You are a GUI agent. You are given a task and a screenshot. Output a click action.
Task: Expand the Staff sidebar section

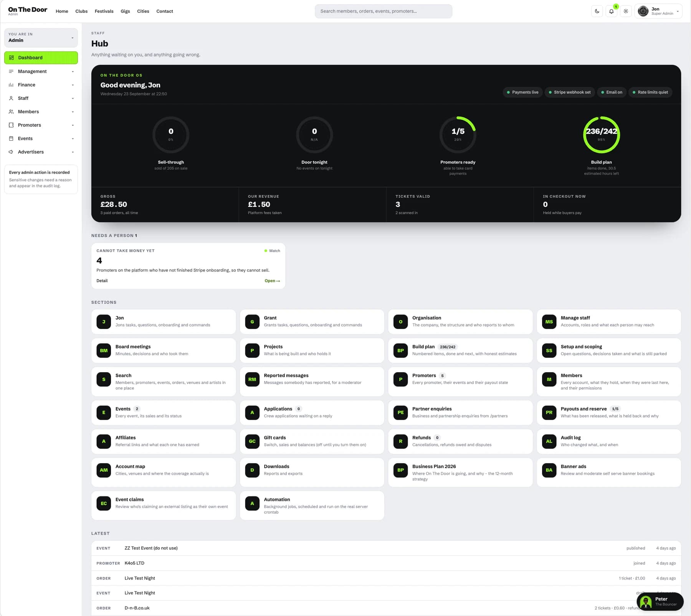coord(41,98)
